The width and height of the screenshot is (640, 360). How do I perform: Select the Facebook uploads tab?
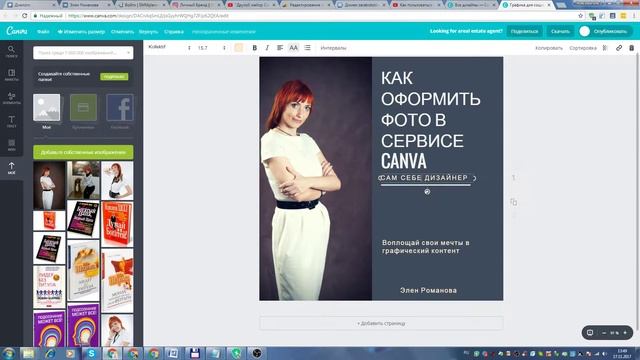tap(120, 111)
